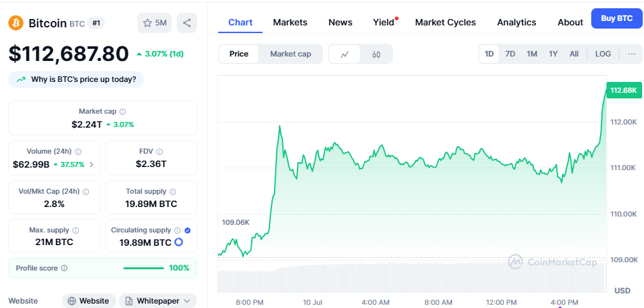
Task: Click the #1 rank badge
Action: (x=96, y=23)
